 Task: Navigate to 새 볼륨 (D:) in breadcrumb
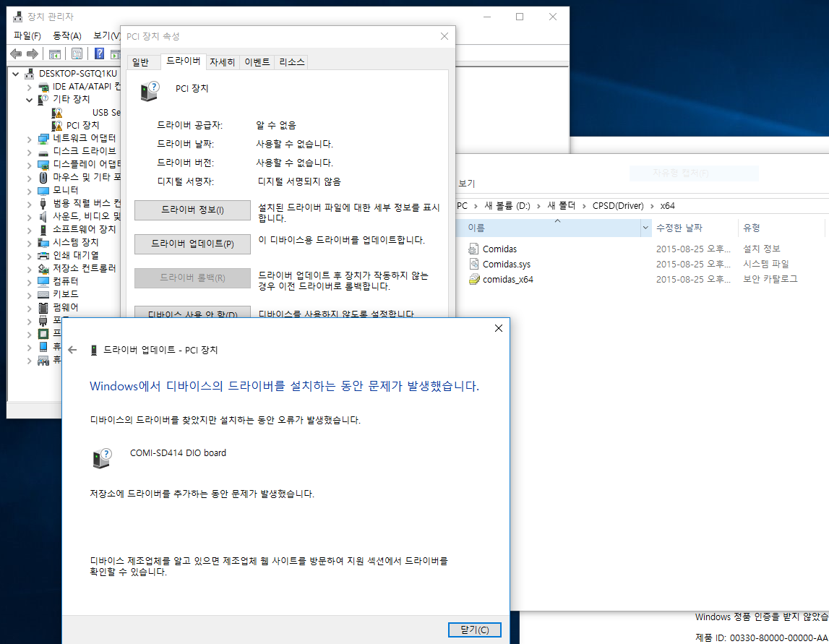coord(507,206)
